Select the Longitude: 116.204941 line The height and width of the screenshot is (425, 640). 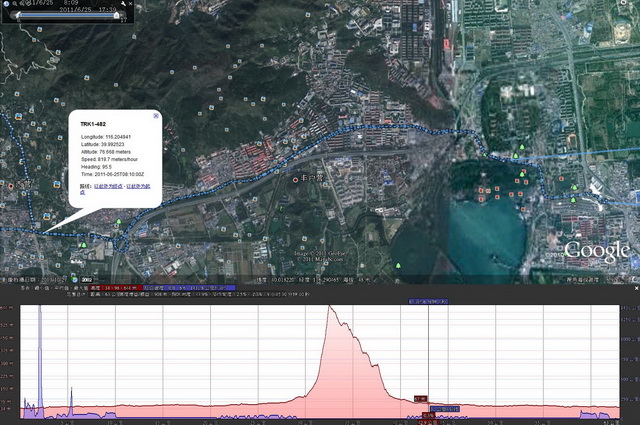pyautogui.click(x=106, y=137)
